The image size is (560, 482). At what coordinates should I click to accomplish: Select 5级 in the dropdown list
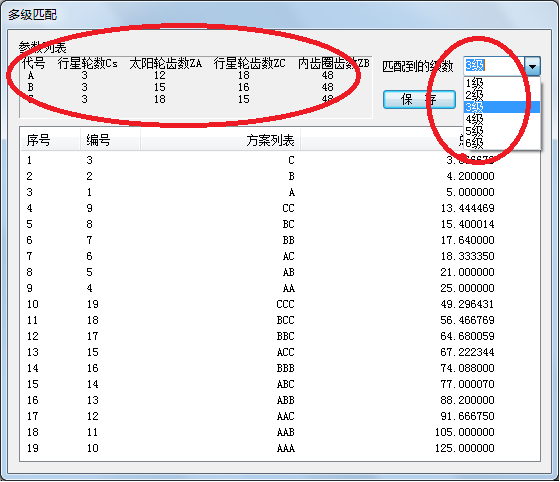(x=502, y=131)
